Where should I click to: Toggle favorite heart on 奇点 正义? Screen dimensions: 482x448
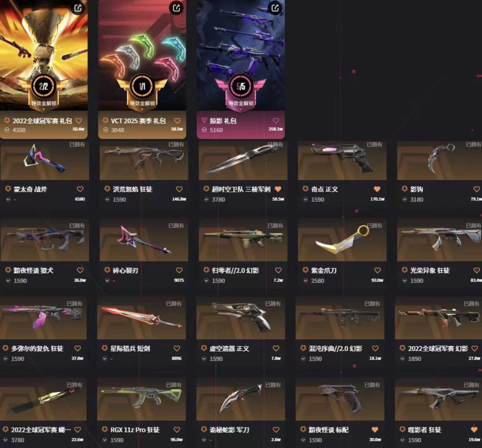pyautogui.click(x=377, y=189)
